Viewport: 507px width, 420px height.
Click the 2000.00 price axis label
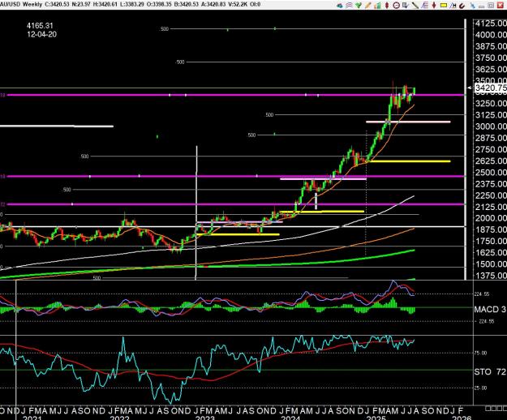(x=491, y=218)
